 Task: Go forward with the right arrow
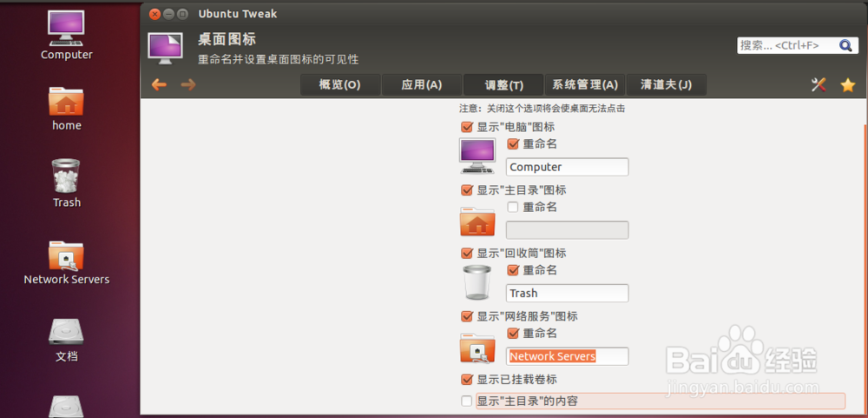[x=188, y=85]
